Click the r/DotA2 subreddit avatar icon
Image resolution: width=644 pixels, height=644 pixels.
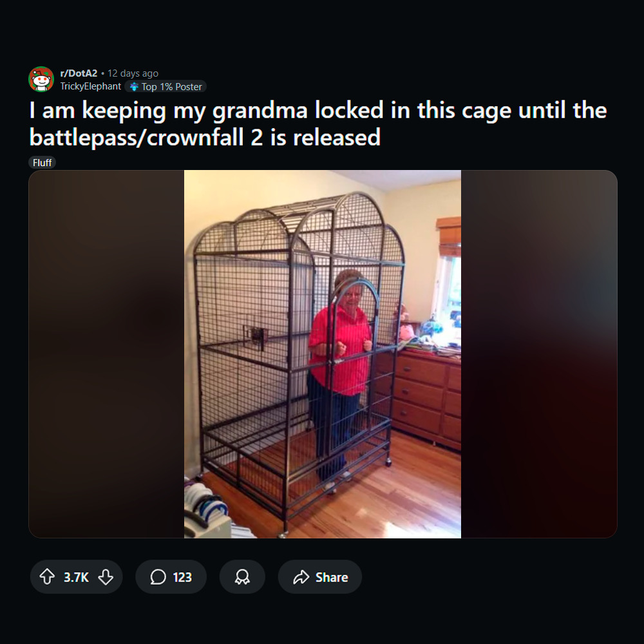41,79
